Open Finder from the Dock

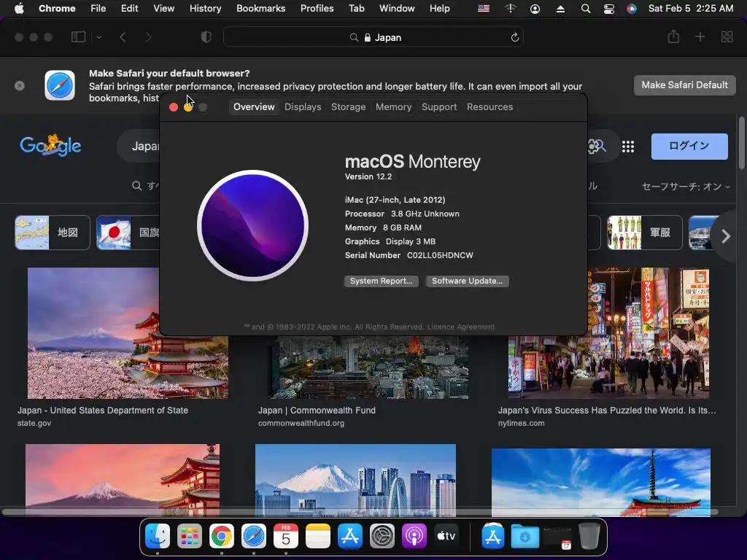pos(158,537)
